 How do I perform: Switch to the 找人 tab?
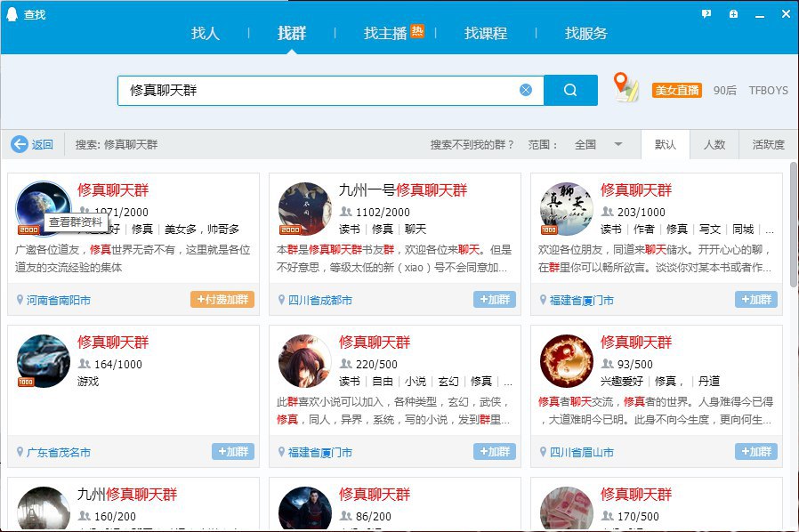tap(205, 33)
